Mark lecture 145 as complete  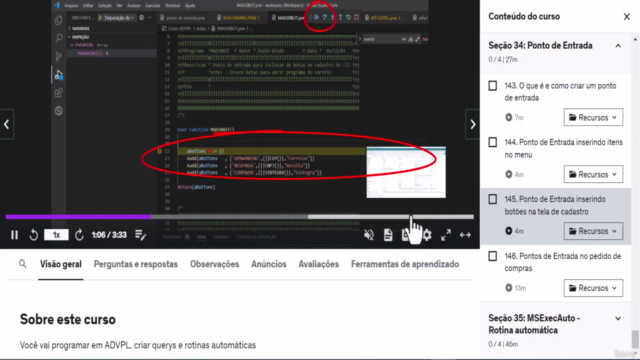coord(493,199)
